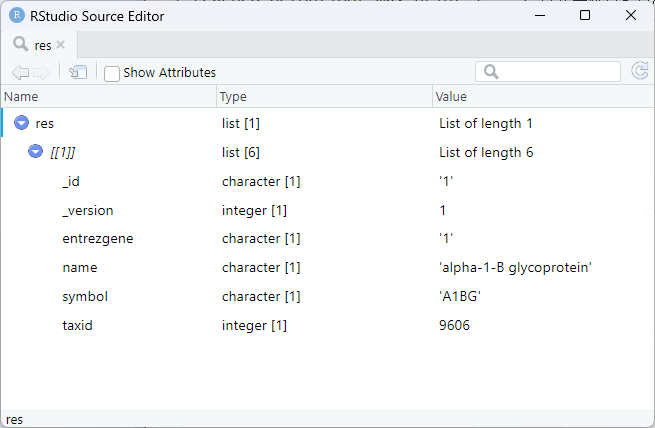The image size is (655, 428).
Task: Minimize the RStudio Source Editor window
Action: [540, 15]
